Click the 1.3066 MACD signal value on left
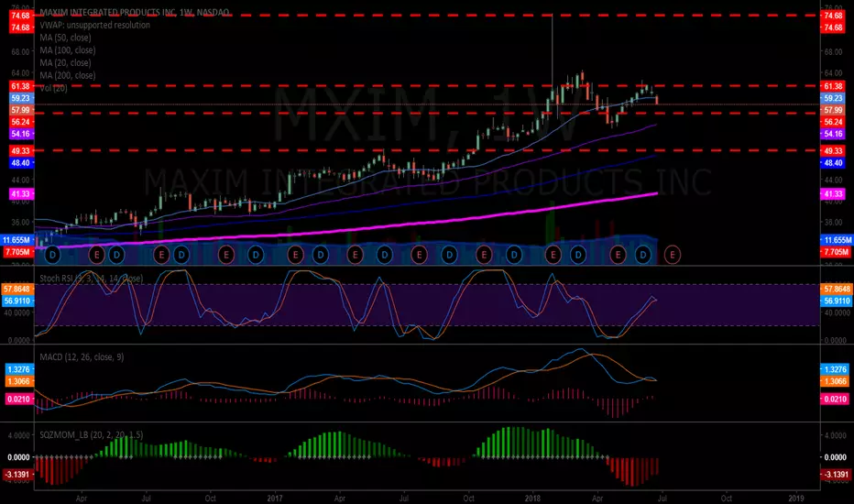The height and width of the screenshot is (504, 854). (19, 381)
